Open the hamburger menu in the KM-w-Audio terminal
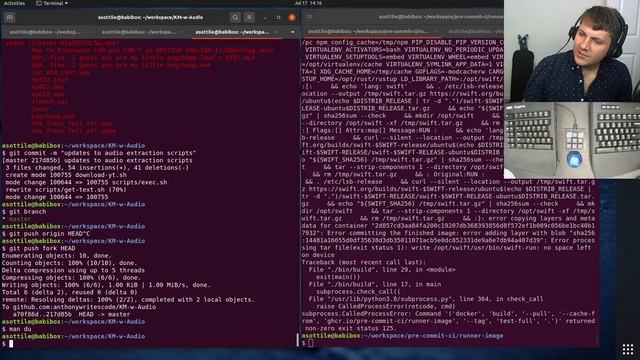Screen dimensions: 640x360 pos(249,18)
